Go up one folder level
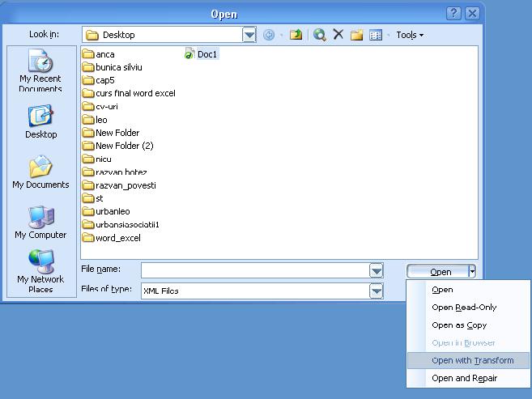 (296, 35)
